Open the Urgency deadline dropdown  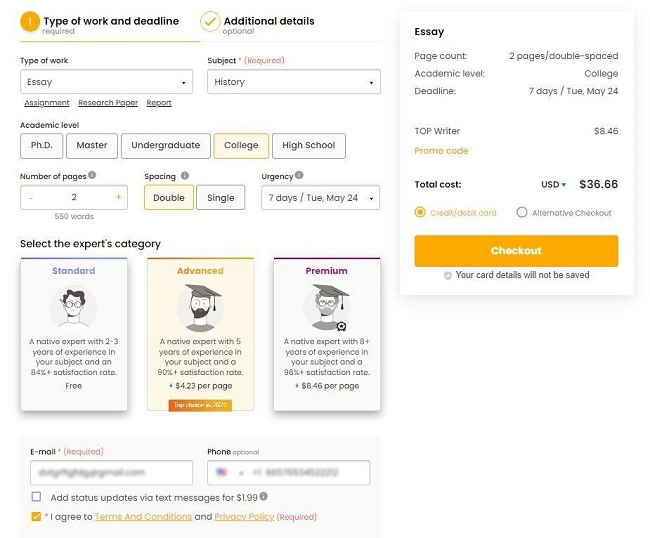(x=320, y=198)
